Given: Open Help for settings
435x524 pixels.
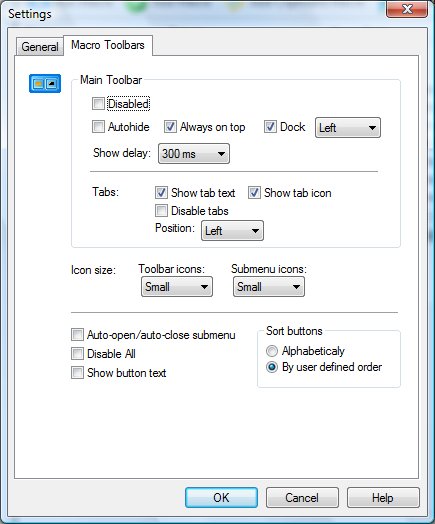Looking at the screenshot, I should point(383,498).
